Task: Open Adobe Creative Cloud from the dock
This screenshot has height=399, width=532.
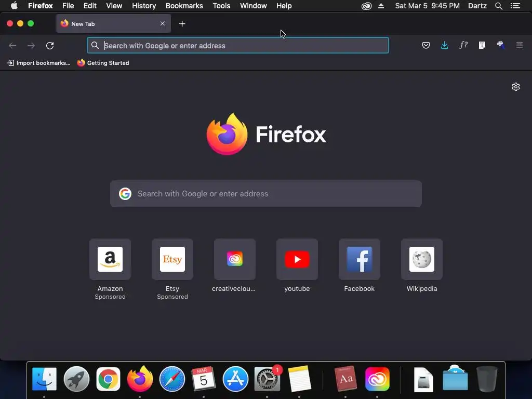Action: tap(377, 379)
